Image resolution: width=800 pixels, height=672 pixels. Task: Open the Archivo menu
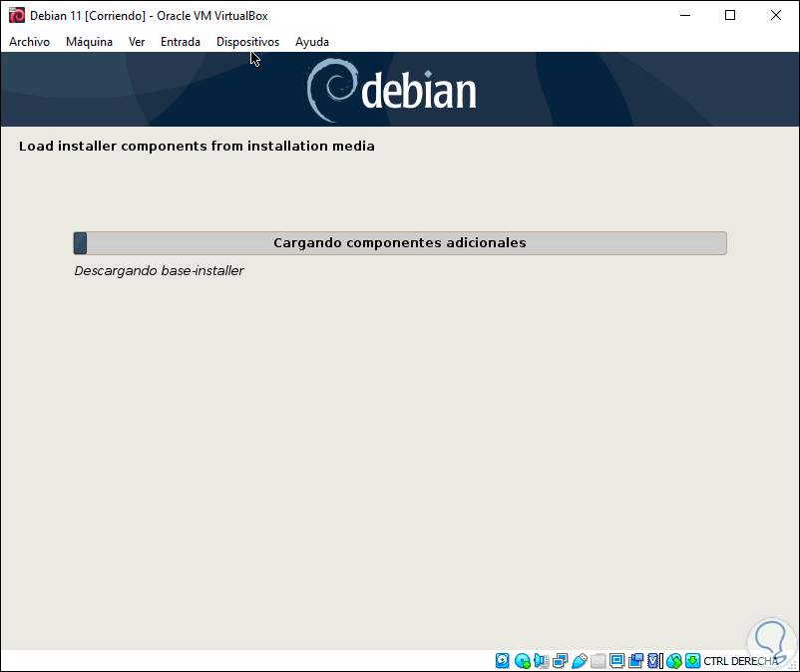point(29,42)
